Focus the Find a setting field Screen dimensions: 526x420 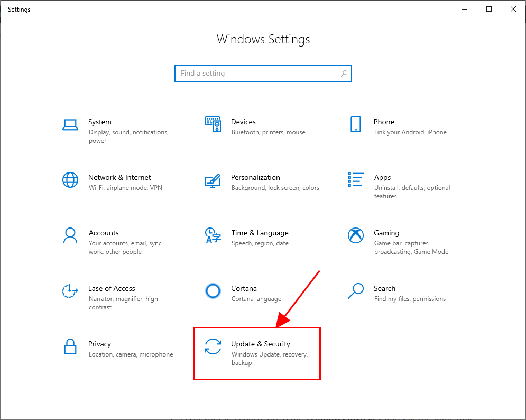point(263,74)
